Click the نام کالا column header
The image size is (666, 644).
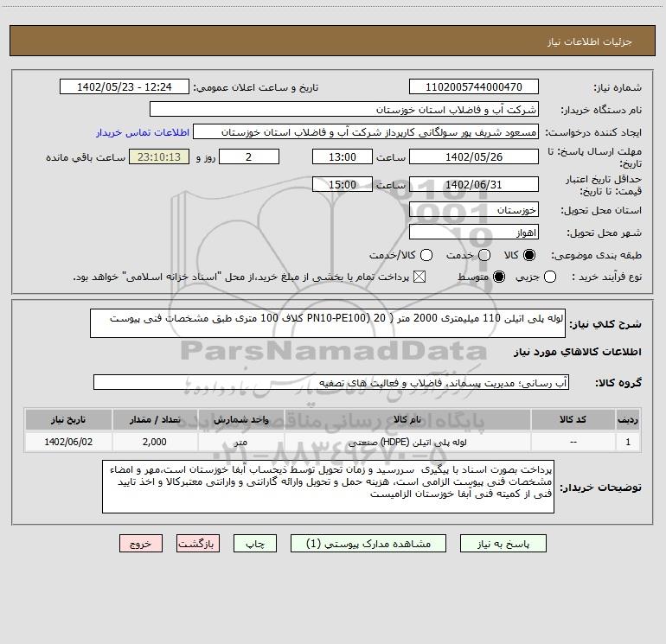point(407,420)
